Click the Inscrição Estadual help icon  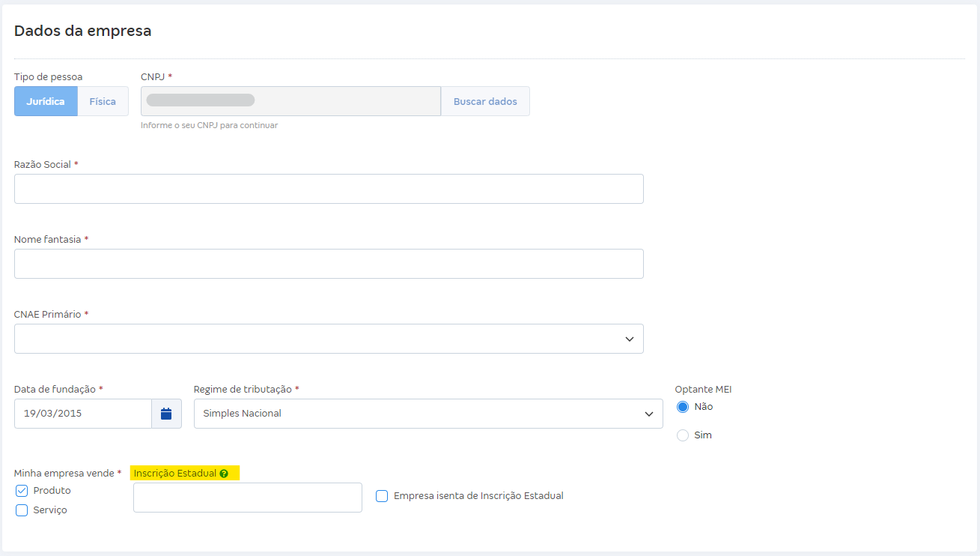point(224,474)
